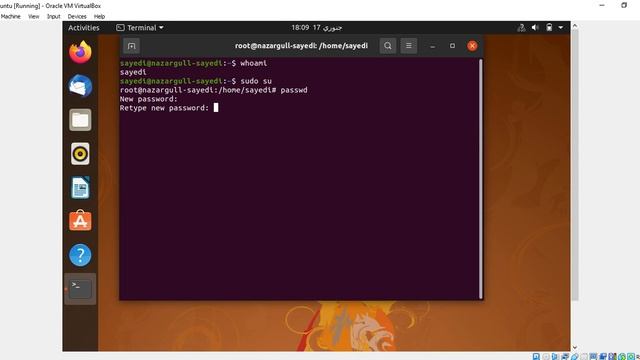Open Firefox from the Ubuntu dock
Viewport: 640px width, 360px height.
tap(80, 52)
